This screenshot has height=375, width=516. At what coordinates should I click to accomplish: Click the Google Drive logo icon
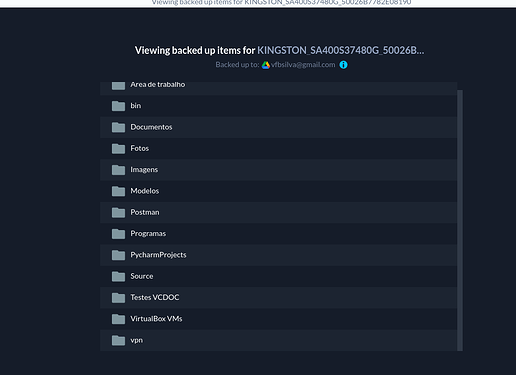pos(266,65)
